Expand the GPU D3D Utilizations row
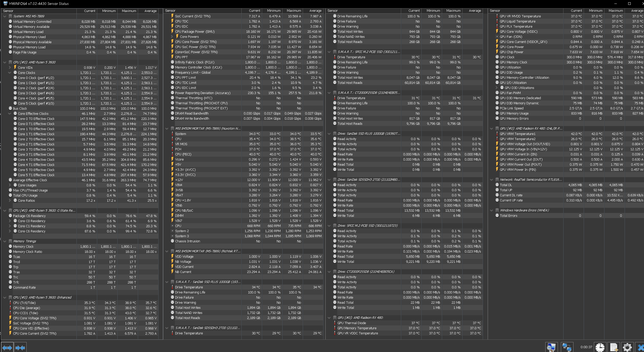The height and width of the screenshot is (352, 644). [x=496, y=88]
